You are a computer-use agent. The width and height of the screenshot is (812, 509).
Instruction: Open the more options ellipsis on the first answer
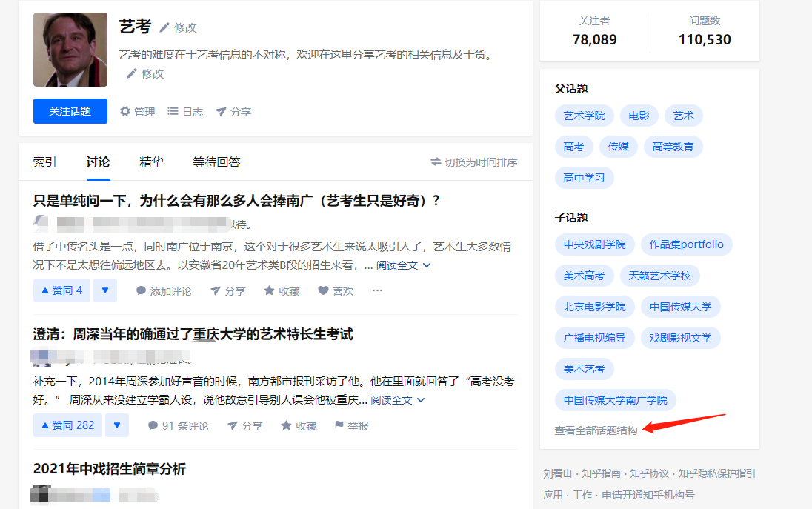[378, 290]
